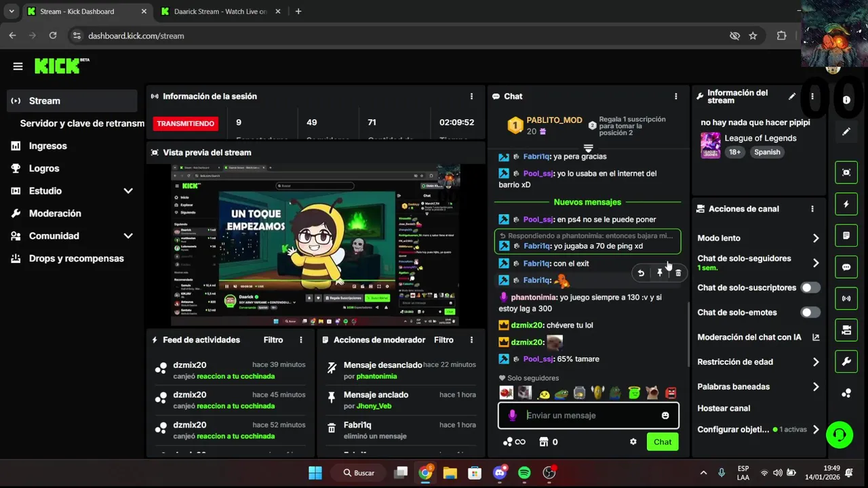Open the shop icon showing 0 below chat
This screenshot has height=488, width=868.
[548, 441]
